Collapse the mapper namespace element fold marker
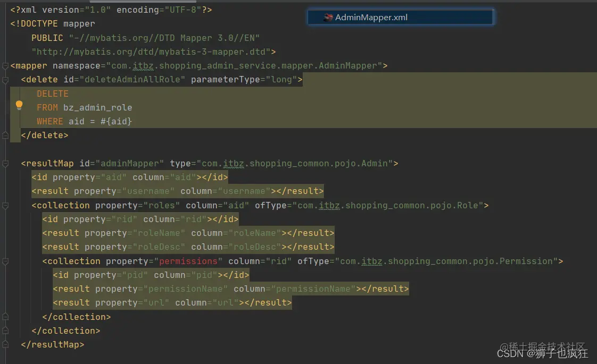The image size is (597, 364). coord(5,66)
